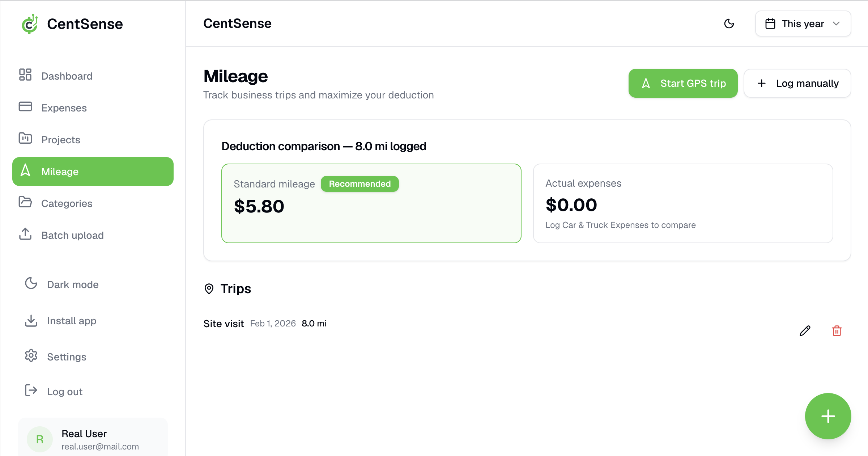868x456 pixels.
Task: Start a GPS trip
Action: coord(683,83)
